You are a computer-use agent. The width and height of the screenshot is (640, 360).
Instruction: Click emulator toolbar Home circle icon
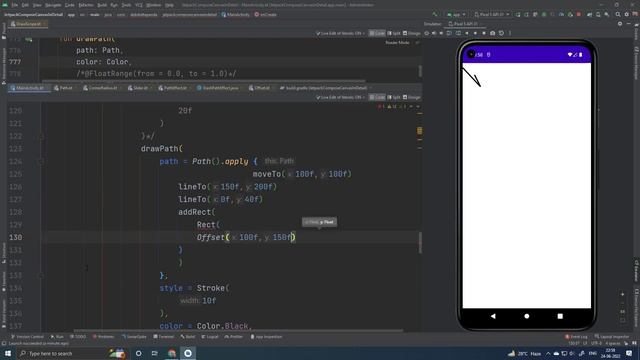pyautogui.click(x=475, y=33)
